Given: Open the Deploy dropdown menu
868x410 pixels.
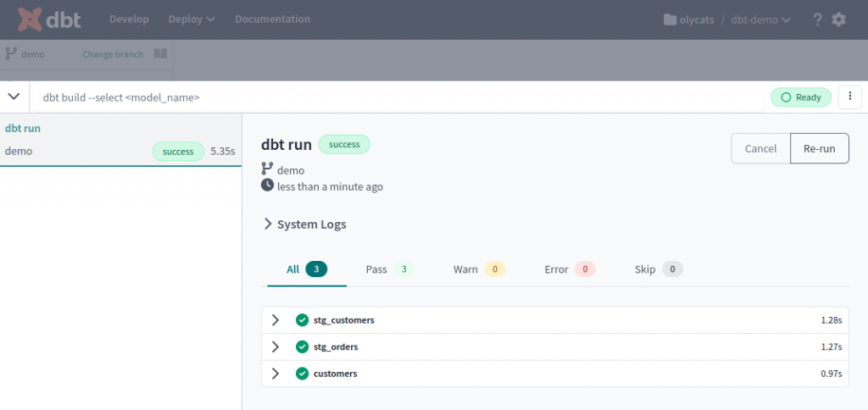Looking at the screenshot, I should click(x=192, y=19).
